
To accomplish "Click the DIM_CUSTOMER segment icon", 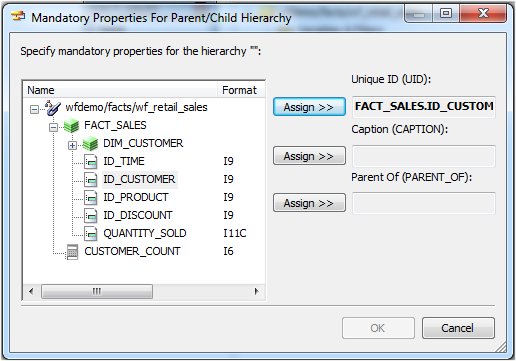I will 90,144.
